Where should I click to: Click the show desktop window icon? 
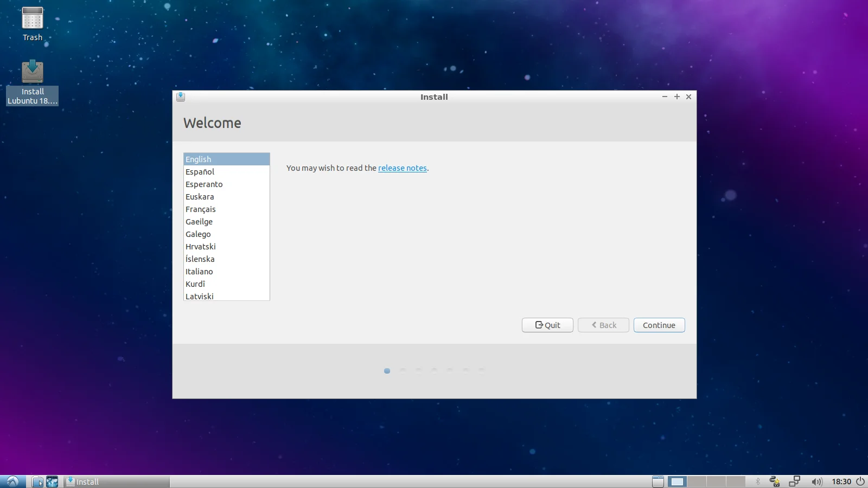[x=658, y=481]
